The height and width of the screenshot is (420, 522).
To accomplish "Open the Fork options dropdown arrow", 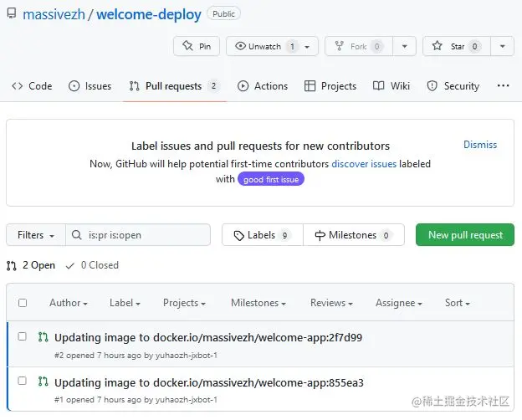I will coord(405,46).
